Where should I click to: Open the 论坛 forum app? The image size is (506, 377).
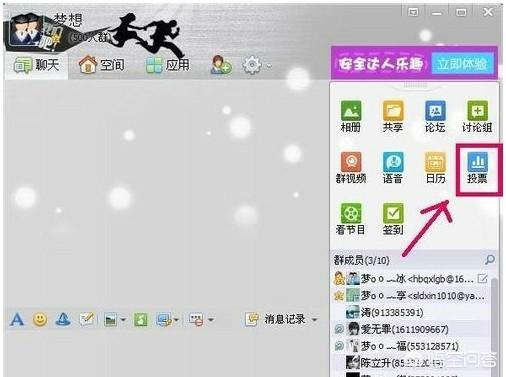coord(435,116)
